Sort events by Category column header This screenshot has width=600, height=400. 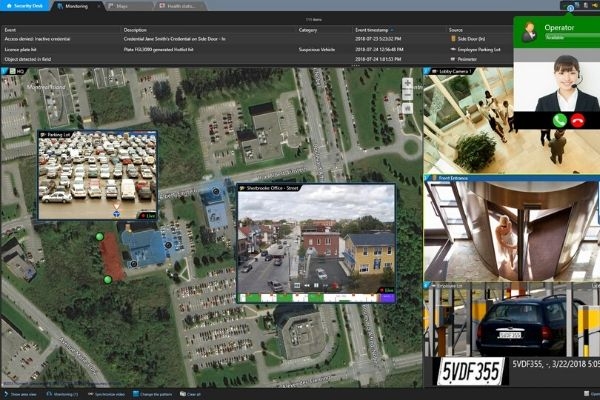pos(308,30)
